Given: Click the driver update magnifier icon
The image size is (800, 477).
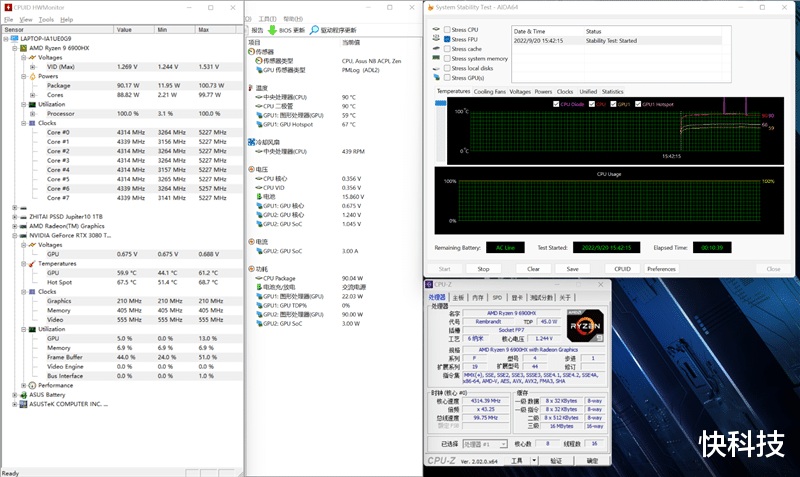Looking at the screenshot, I should tap(314, 30).
